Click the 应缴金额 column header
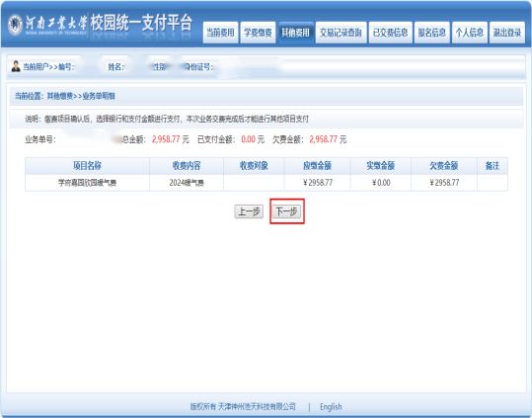Viewport: 532px width, 418px height. [317, 166]
